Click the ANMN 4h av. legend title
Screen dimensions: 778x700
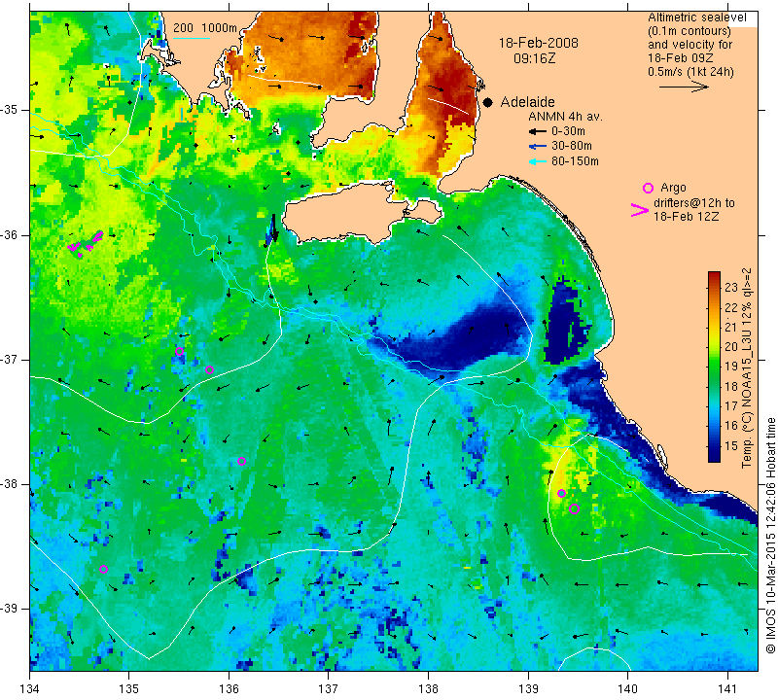pyautogui.click(x=565, y=117)
